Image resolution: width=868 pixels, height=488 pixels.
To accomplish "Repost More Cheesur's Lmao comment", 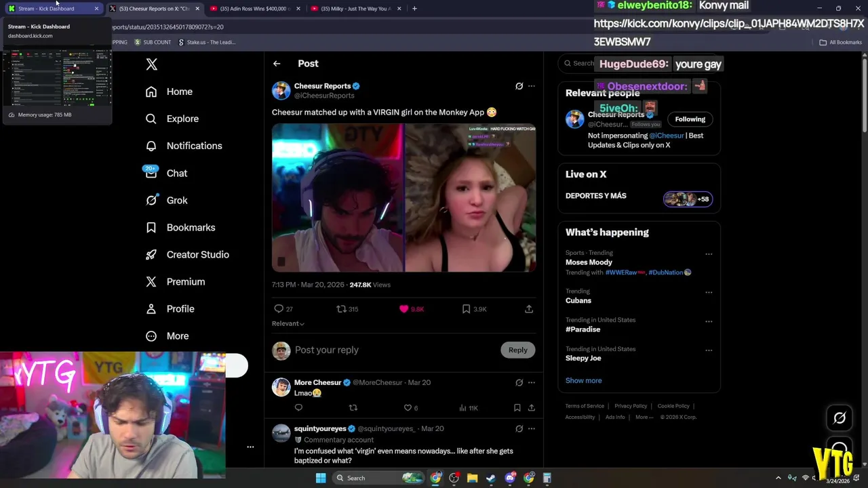I will (x=353, y=407).
